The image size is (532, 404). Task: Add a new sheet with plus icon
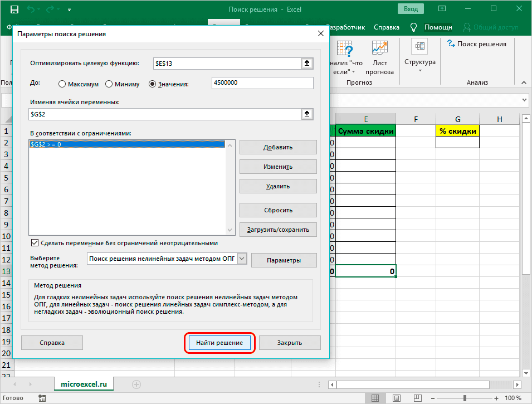(x=136, y=384)
